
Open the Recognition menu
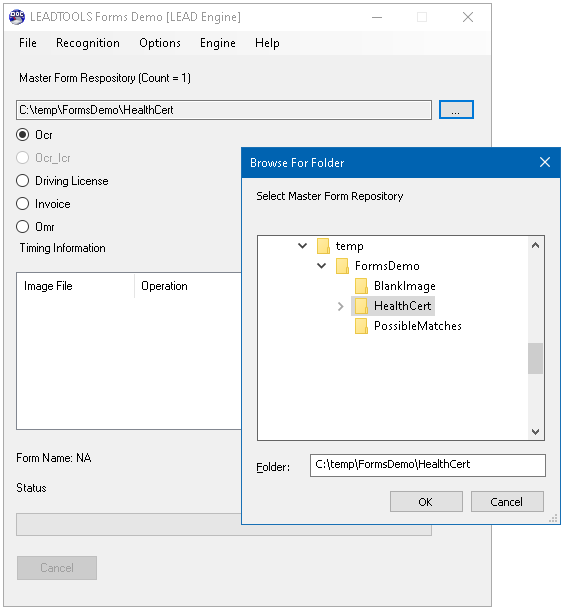click(88, 43)
